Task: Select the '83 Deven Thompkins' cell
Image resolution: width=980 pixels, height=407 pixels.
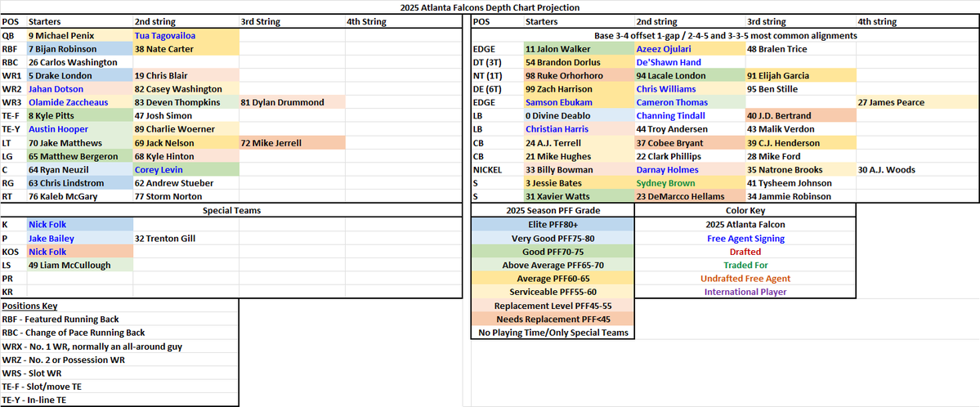Action: point(186,102)
